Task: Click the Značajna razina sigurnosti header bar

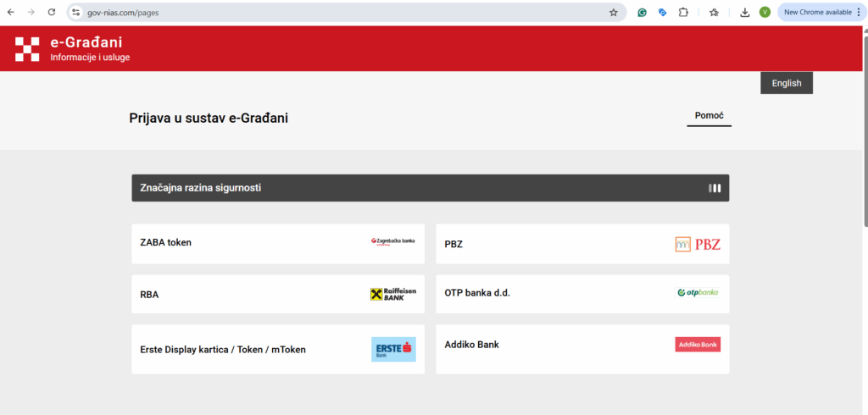Action: tap(430, 188)
